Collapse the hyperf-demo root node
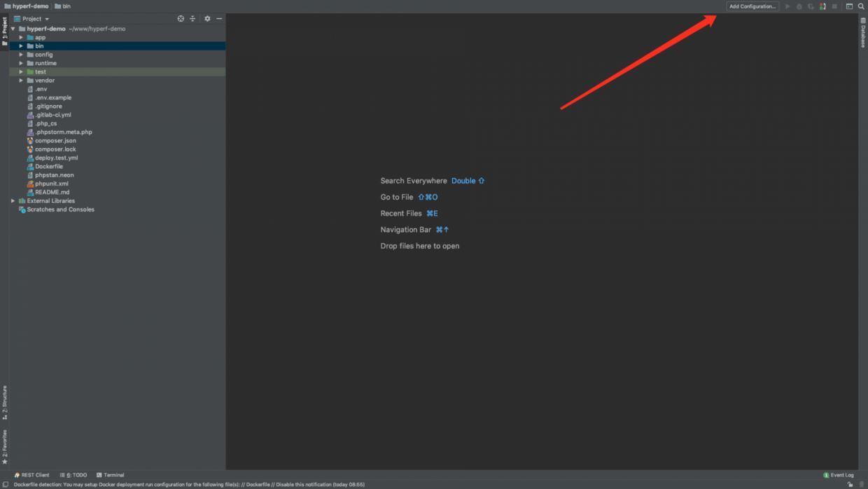This screenshot has height=489, width=868. [13, 29]
